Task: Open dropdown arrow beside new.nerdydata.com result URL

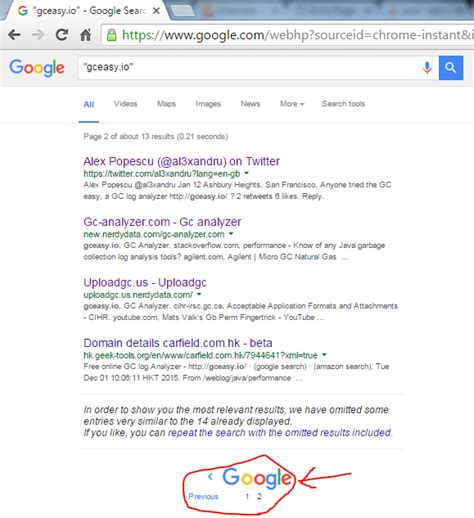Action: pos(231,234)
